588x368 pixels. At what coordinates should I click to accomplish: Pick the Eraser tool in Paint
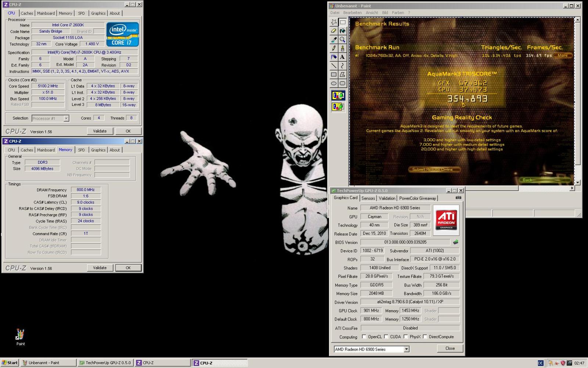tap(334, 31)
